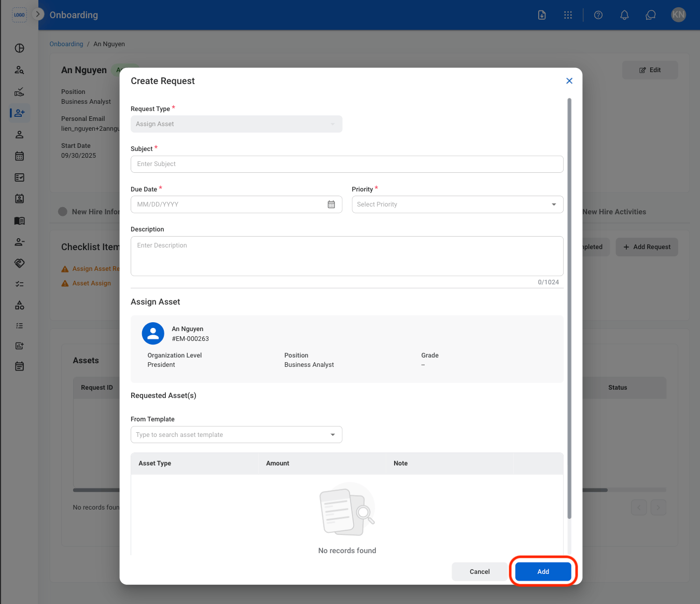This screenshot has height=604, width=700.
Task: Focus the Due Date MM/DD/YYYY field
Action: pos(236,204)
